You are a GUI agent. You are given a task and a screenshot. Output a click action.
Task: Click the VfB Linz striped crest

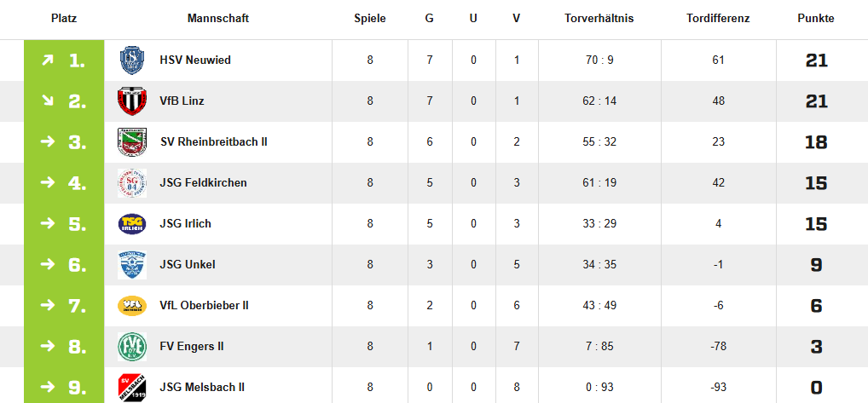tap(132, 101)
